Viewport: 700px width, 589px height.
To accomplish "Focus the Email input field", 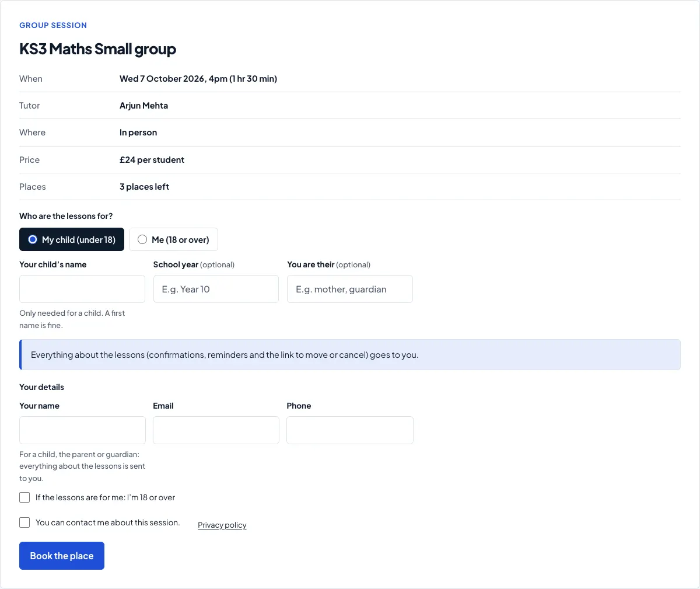I will click(216, 430).
